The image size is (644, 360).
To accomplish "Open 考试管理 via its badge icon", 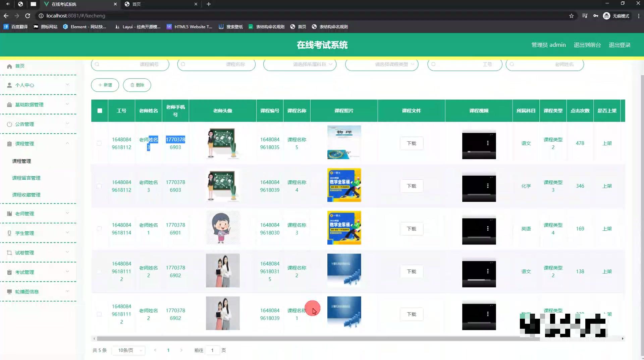I will 9,272.
